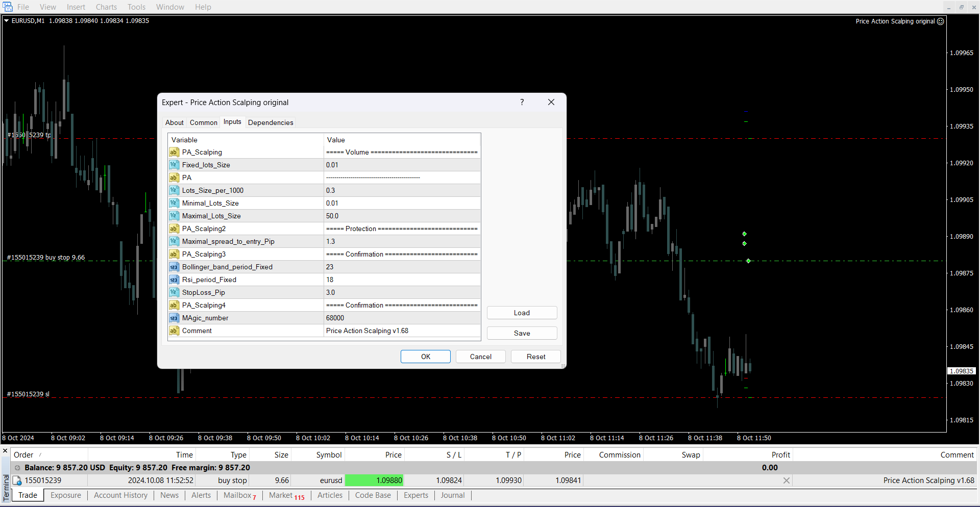Click the MetaTrader app icon in menu bar
This screenshot has height=507, width=980.
click(8, 7)
